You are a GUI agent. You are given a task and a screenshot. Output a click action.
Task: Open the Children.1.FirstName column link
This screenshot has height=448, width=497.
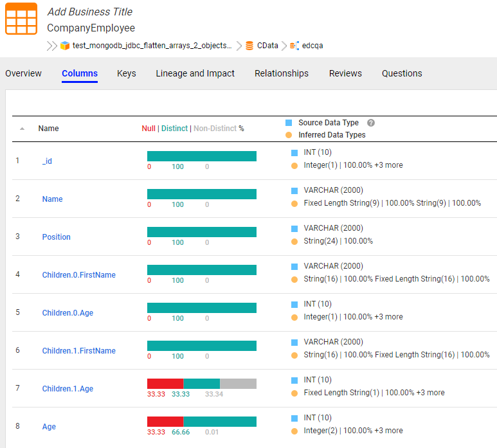coord(79,351)
